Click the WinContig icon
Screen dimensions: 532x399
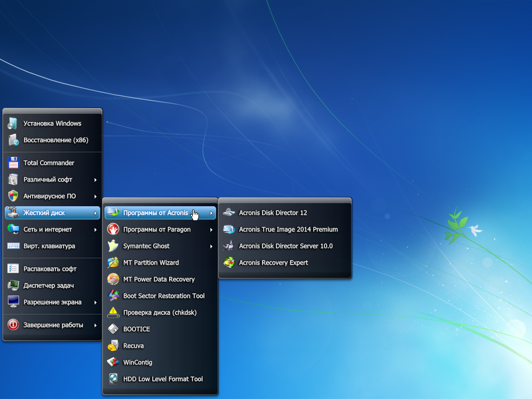(x=113, y=362)
